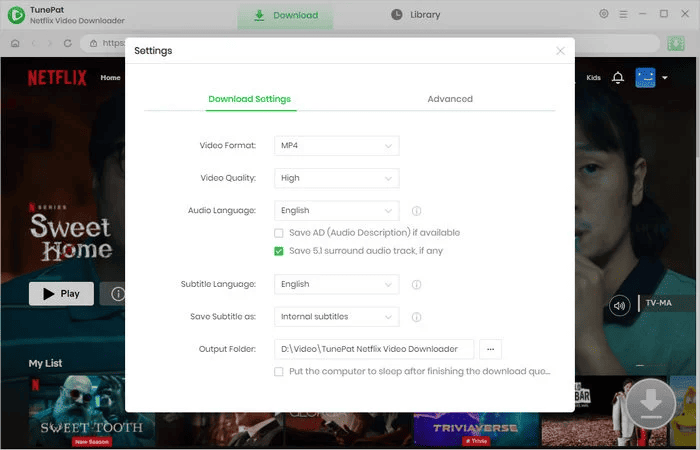
Task: Open the Save Subtitle as dropdown
Action: point(336,317)
